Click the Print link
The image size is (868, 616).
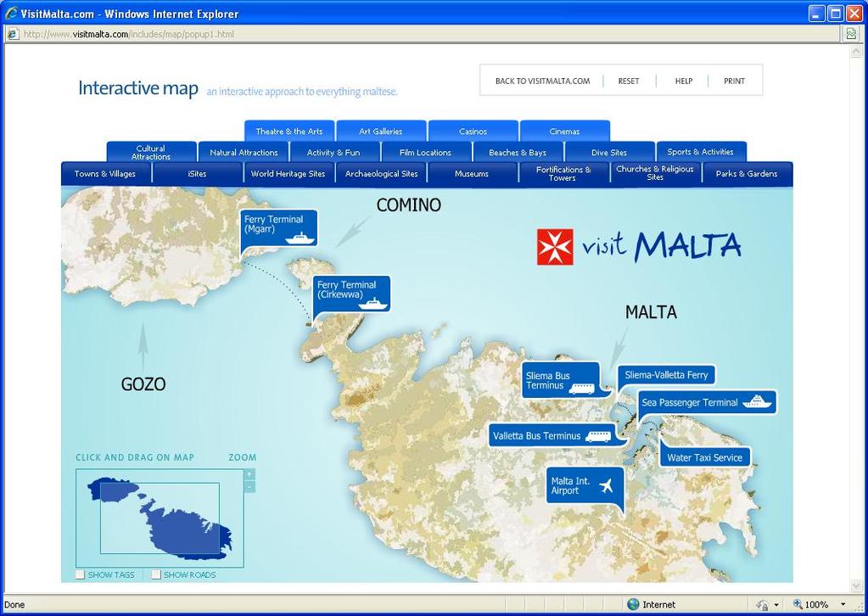[734, 81]
